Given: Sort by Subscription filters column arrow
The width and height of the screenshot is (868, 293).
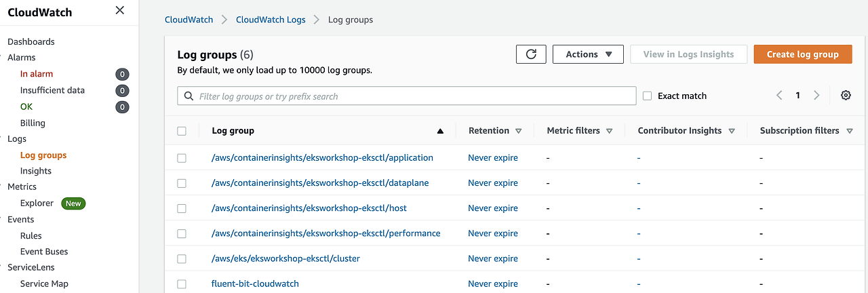Looking at the screenshot, I should (850, 131).
